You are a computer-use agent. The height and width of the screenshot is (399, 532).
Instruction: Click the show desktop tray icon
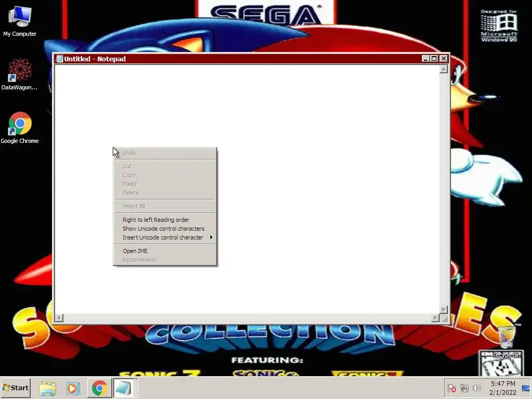(526, 388)
